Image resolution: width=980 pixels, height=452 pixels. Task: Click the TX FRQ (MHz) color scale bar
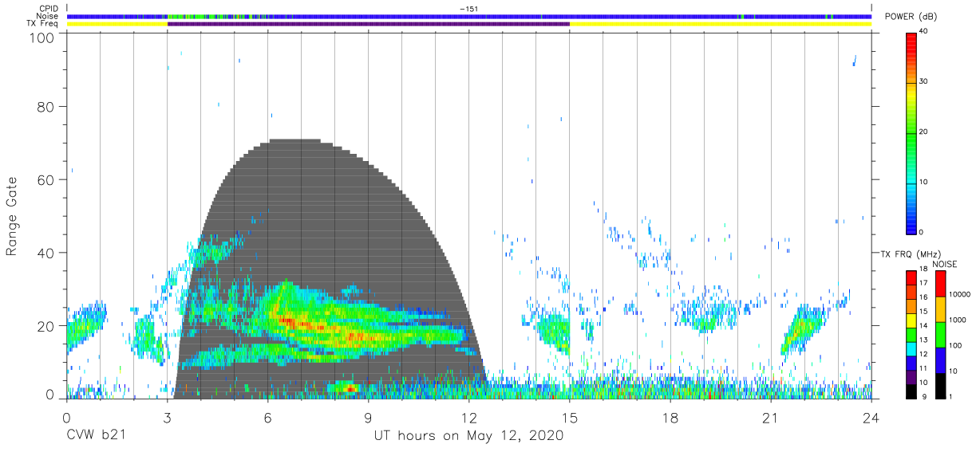tap(911, 335)
